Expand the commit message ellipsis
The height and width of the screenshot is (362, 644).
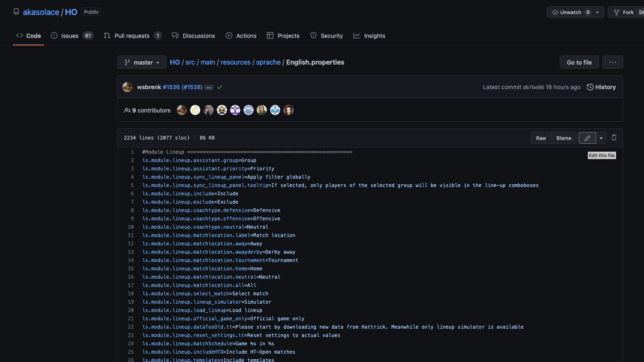point(209,87)
